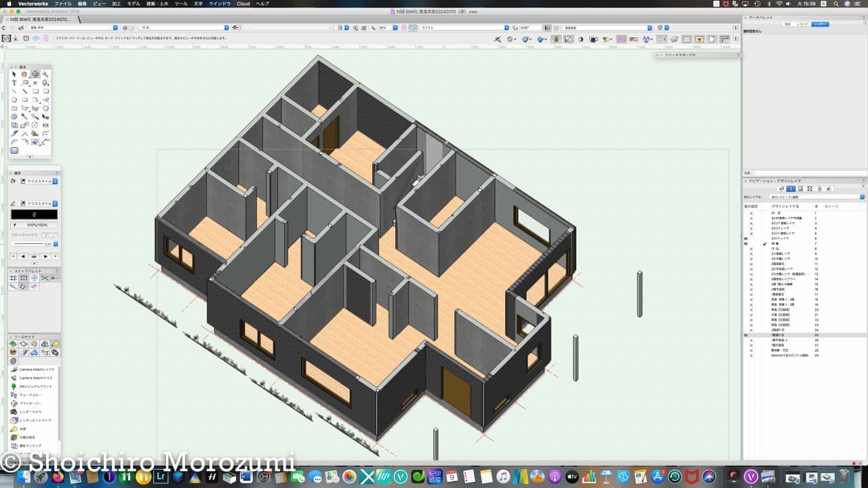This screenshot has height=488, width=868.
Task: Select the Text tool in Basic palette
Action: [14, 83]
